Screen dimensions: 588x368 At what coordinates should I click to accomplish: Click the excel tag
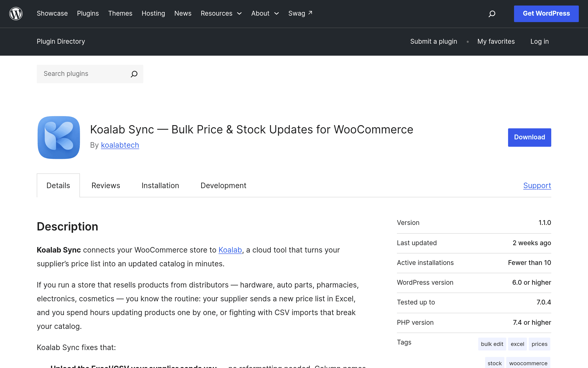pos(517,344)
